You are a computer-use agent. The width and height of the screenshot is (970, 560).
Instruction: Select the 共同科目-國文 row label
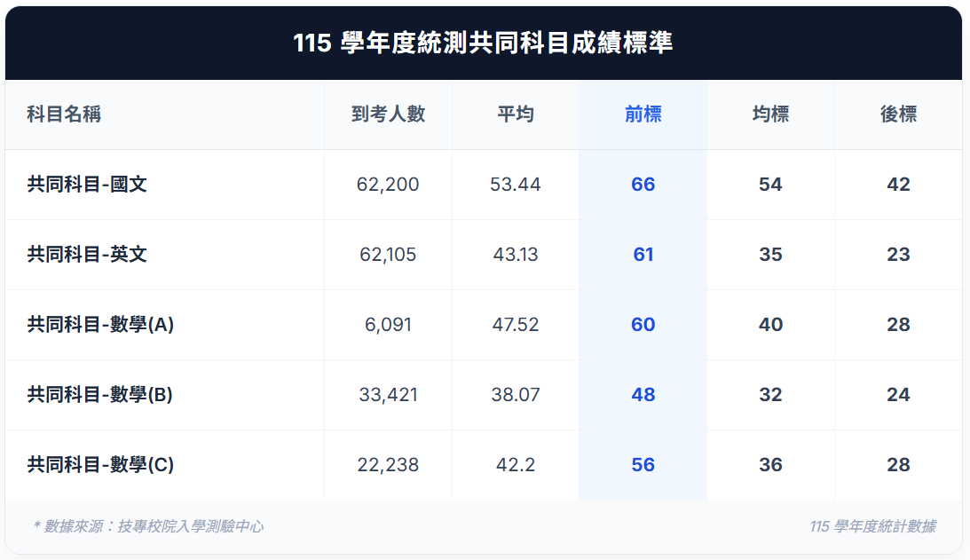pos(87,185)
